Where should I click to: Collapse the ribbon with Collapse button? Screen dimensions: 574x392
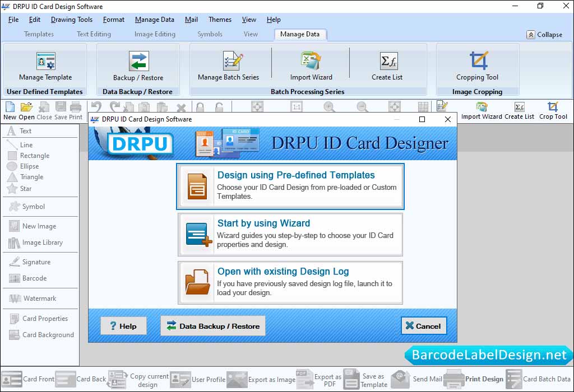(544, 34)
